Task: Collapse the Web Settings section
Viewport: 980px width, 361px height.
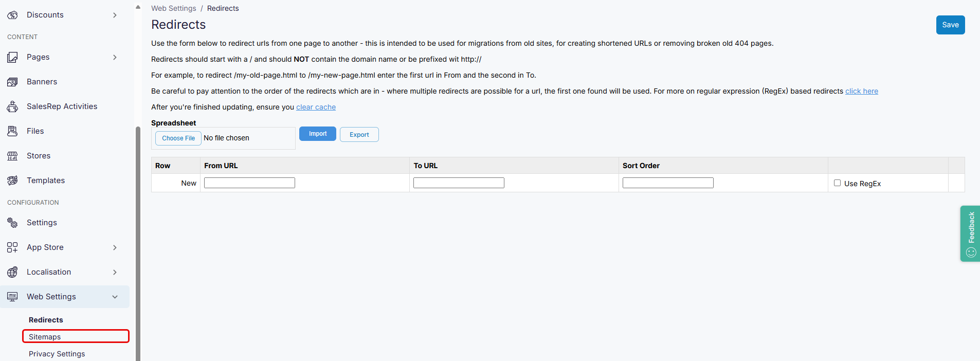Action: 114,297
